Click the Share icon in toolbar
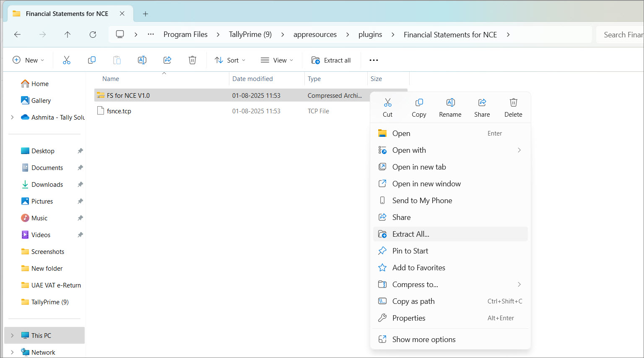644x358 pixels. coord(167,60)
